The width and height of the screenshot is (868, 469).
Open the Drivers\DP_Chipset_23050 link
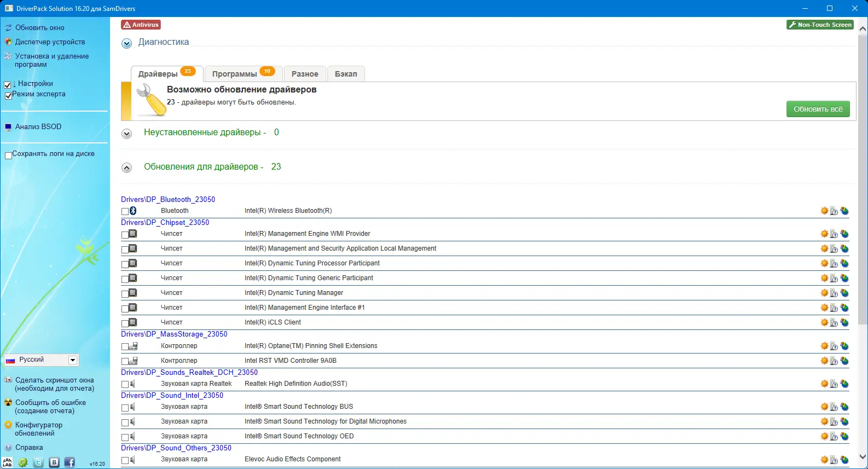(165, 222)
